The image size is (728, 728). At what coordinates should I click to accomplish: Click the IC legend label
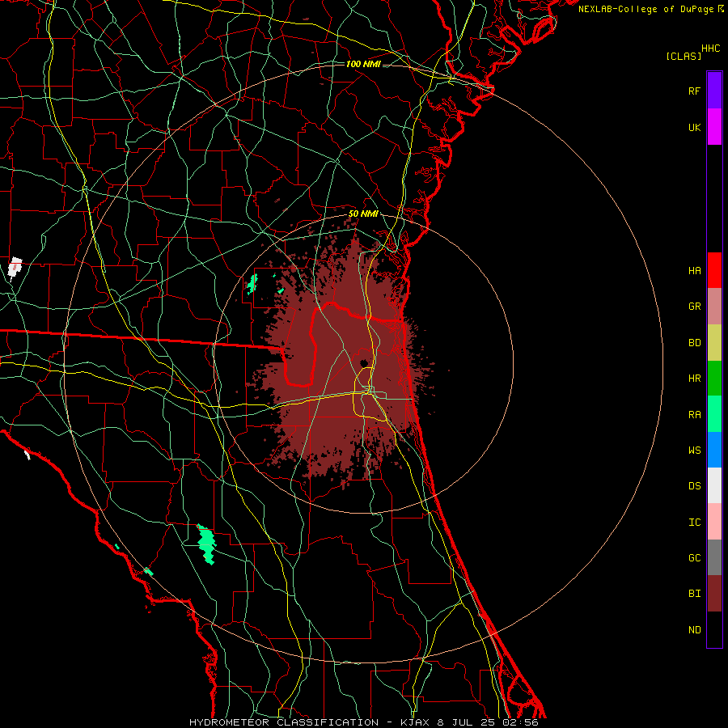point(694,522)
